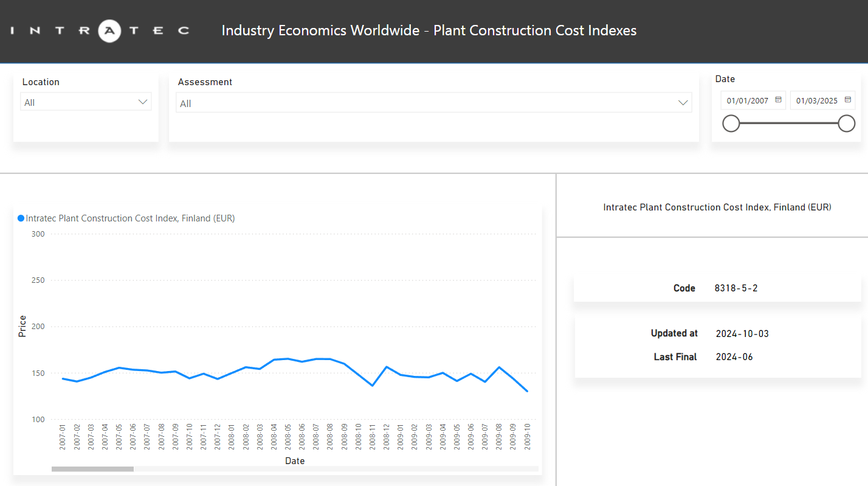The image size is (868, 486).
Task: Click the Finland index title in right panel
Action: [x=717, y=207]
